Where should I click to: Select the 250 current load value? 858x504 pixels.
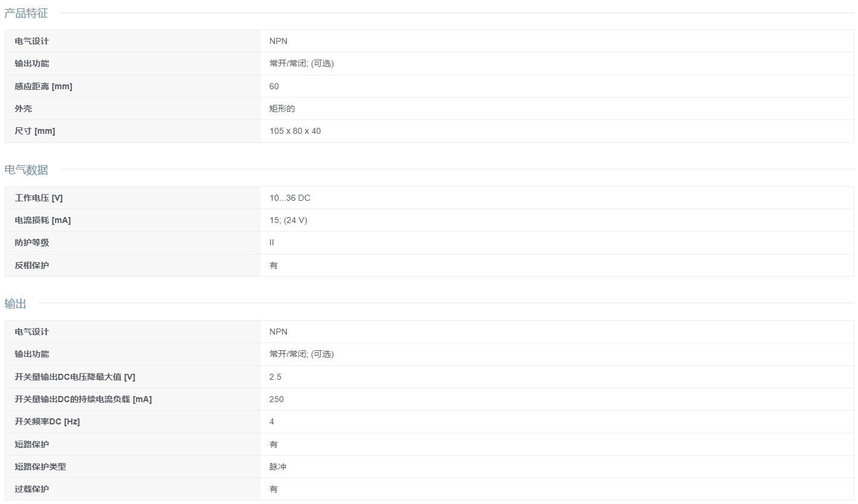click(x=276, y=399)
